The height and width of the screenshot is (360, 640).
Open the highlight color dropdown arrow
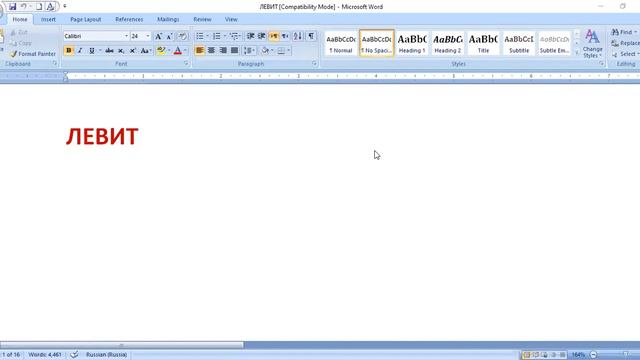tap(169, 51)
